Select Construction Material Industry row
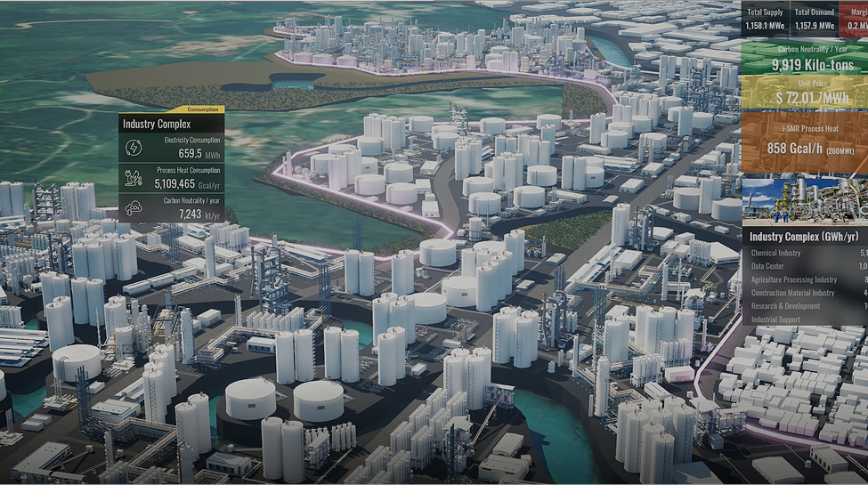 [x=804, y=293]
